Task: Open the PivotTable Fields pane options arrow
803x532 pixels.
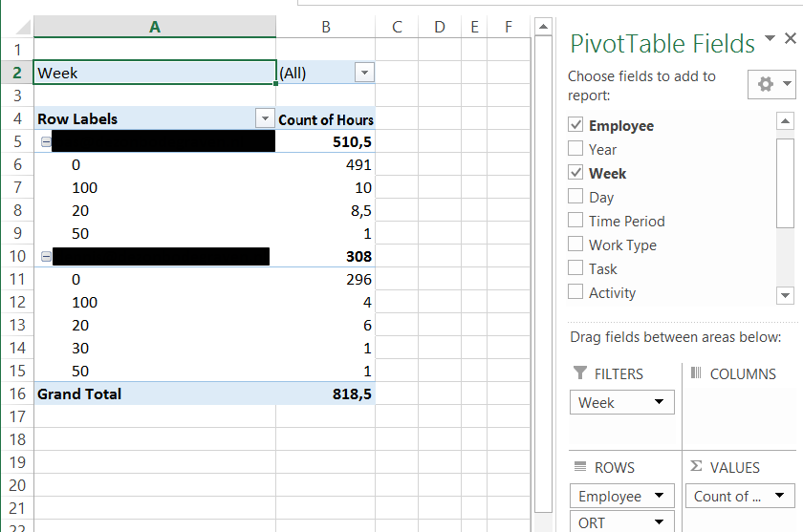Action: [770, 38]
